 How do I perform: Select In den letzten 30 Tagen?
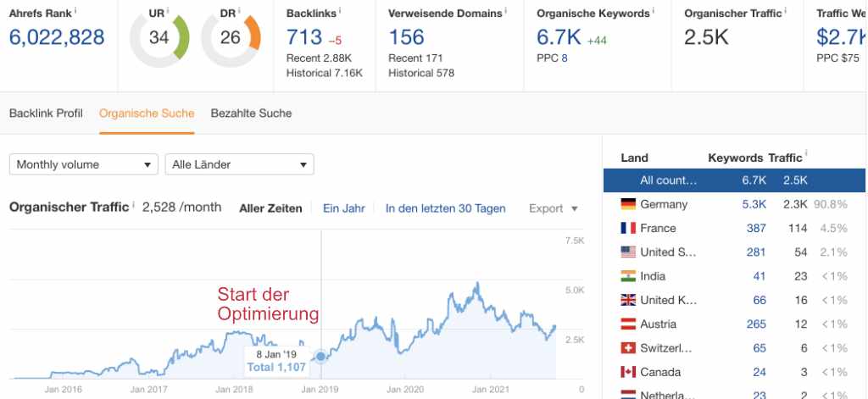(x=445, y=208)
